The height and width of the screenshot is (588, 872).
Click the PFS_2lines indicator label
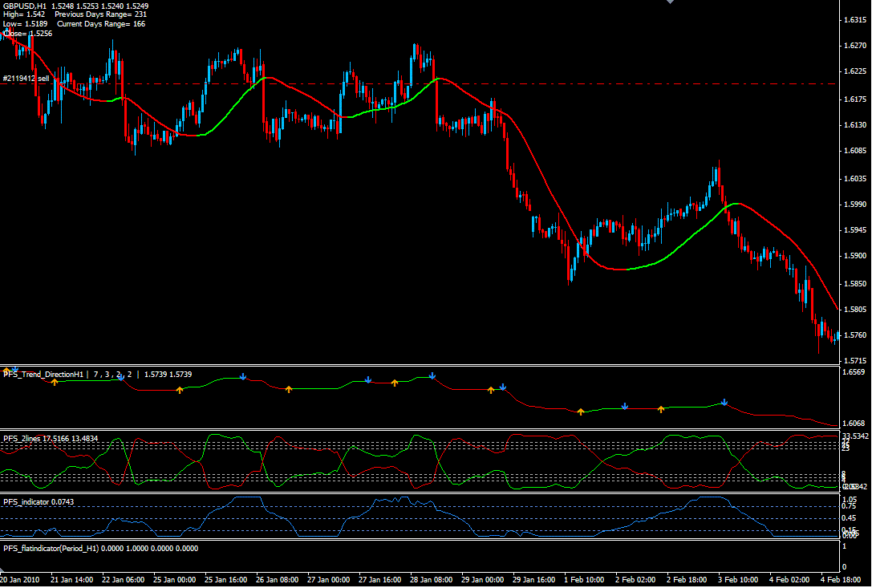(x=28, y=439)
